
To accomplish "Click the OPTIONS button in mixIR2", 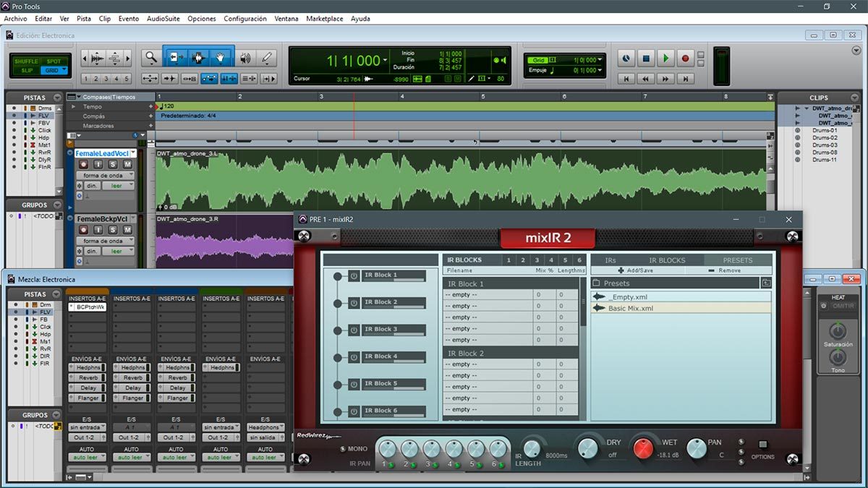I will click(x=762, y=445).
